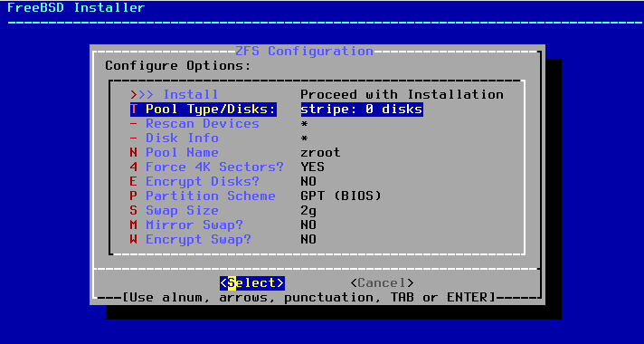Click the 'stripe: 0 disks' value
This screenshot has height=344, width=644.
(362, 110)
